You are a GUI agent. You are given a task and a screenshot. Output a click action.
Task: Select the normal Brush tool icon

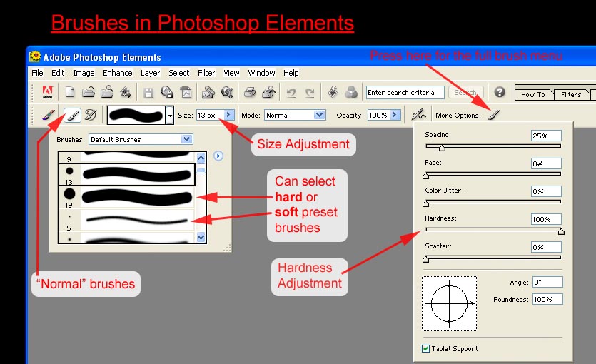click(x=72, y=115)
